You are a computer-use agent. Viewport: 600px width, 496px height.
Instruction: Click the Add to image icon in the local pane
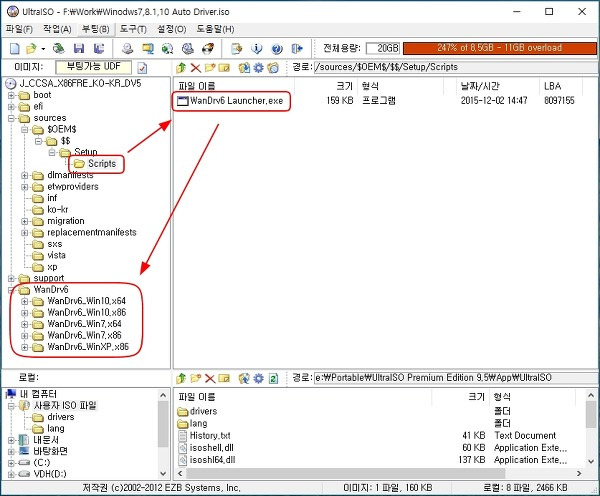coord(244,379)
